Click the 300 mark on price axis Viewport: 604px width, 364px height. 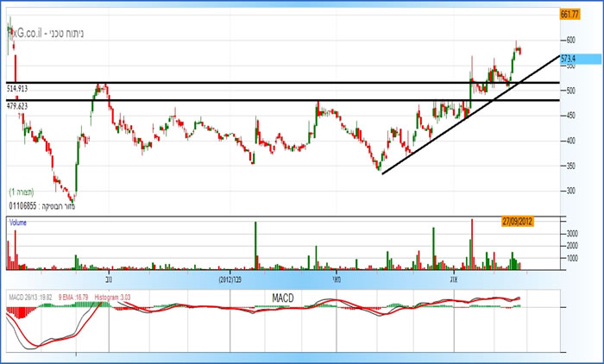(x=569, y=191)
